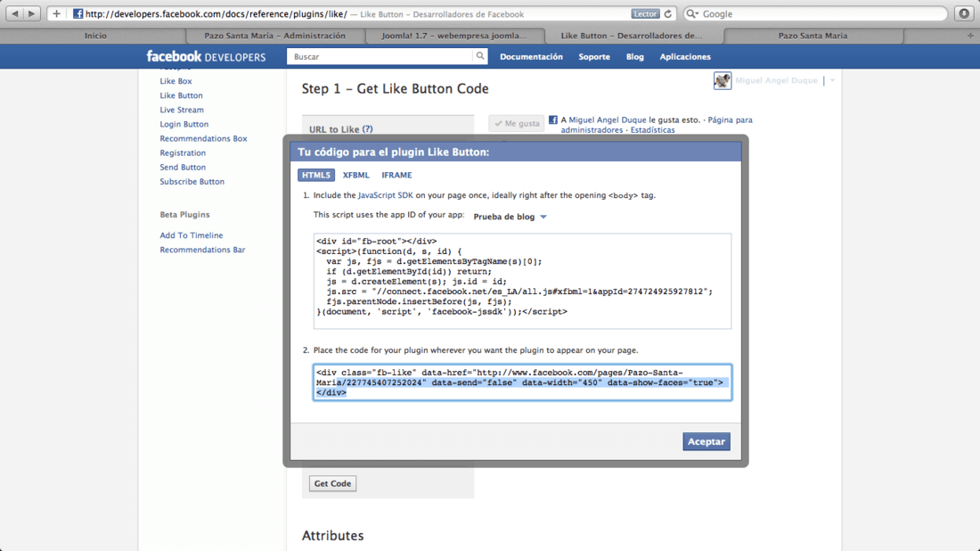Click the Facebook icon beside the like text
Image resolution: width=980 pixels, height=551 pixels.
553,120
